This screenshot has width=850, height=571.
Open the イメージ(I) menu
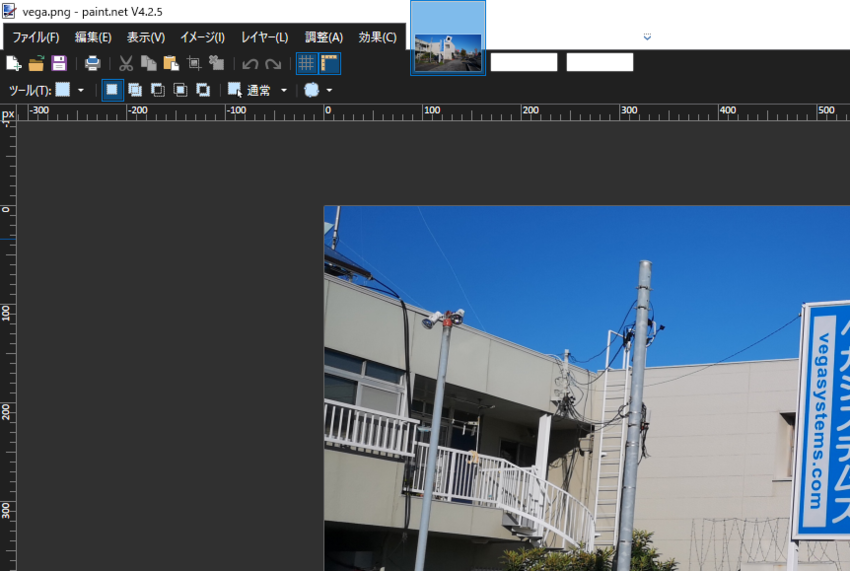[203, 37]
